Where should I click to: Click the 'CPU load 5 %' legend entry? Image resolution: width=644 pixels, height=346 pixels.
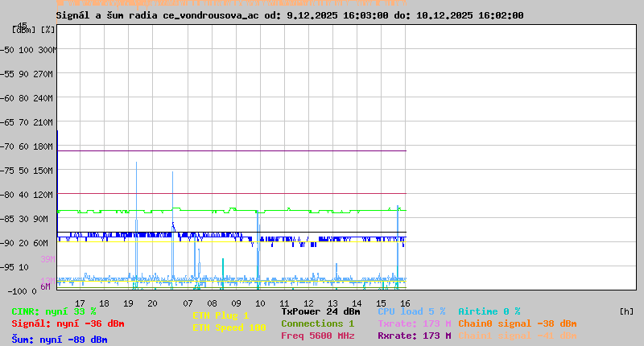coord(411,312)
